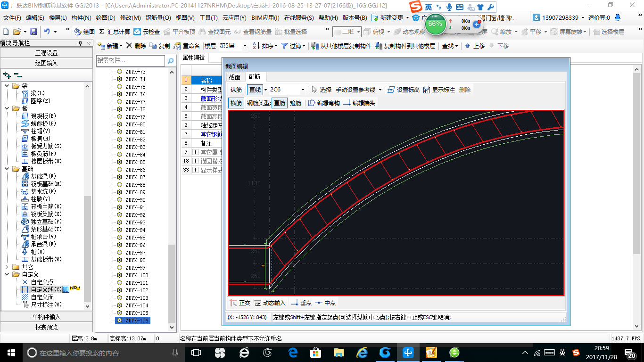Click 显示标注 in section editor
The height and width of the screenshot is (362, 644).
point(439,90)
